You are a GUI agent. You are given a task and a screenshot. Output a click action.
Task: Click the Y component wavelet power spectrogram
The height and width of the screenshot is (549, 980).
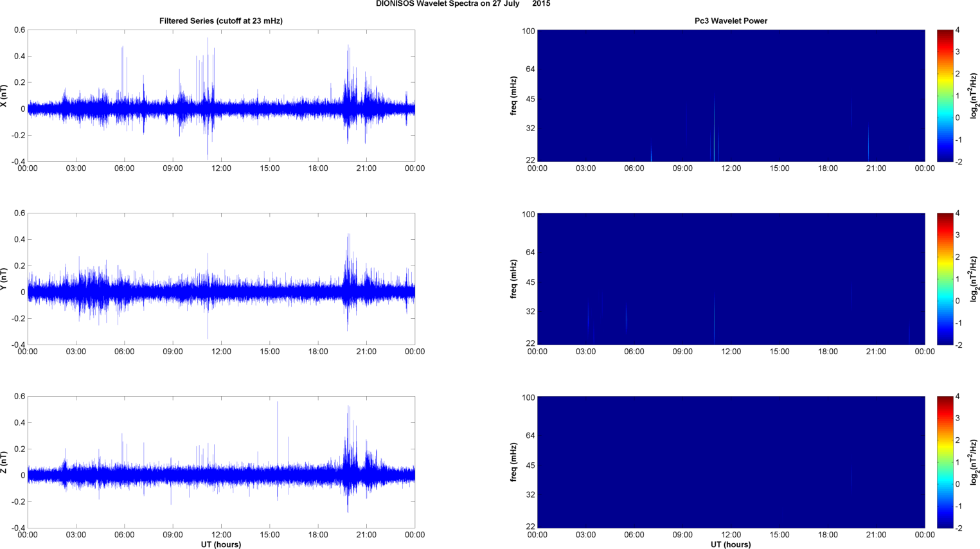click(x=731, y=279)
